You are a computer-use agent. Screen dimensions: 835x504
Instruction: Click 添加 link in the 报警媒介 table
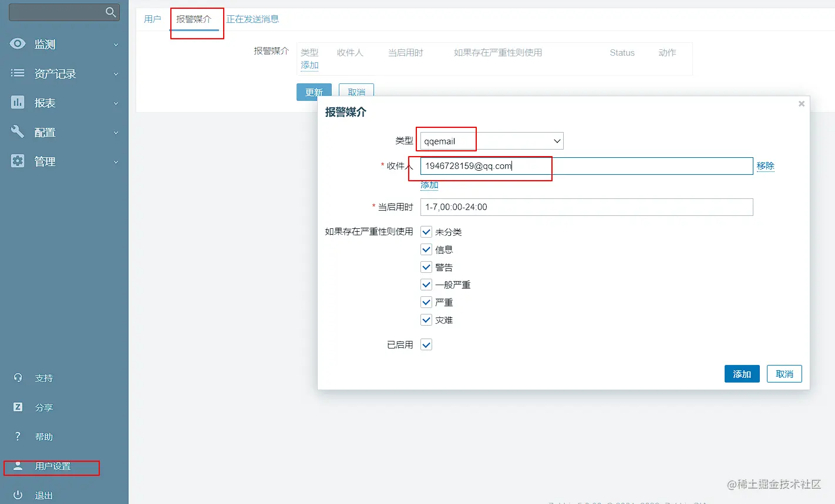(309, 65)
